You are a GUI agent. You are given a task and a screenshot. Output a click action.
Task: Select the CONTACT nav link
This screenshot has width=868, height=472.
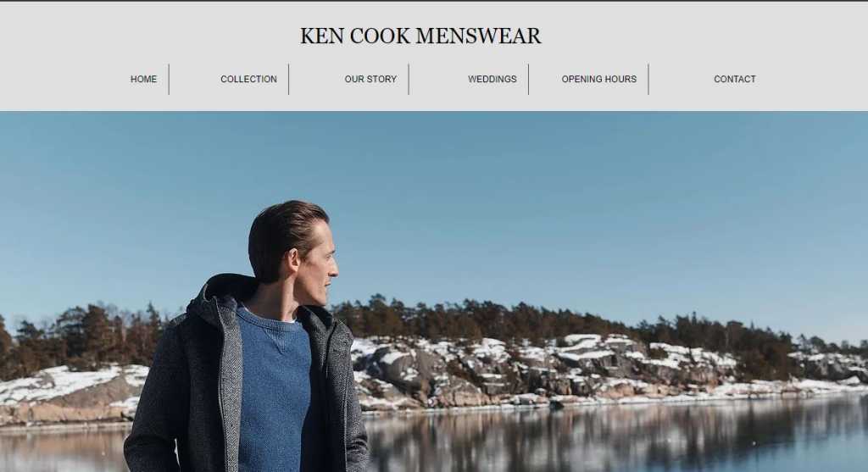[735, 79]
